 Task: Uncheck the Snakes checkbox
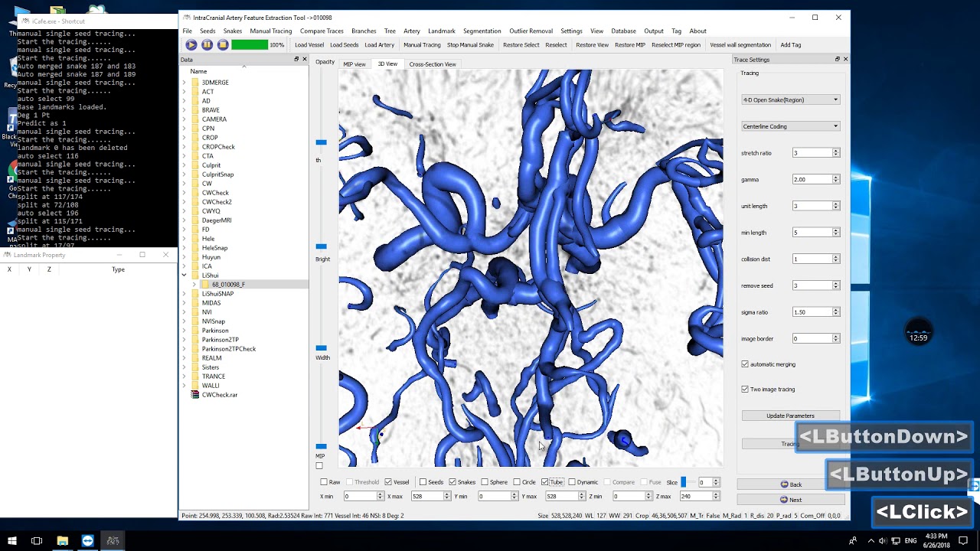point(452,482)
